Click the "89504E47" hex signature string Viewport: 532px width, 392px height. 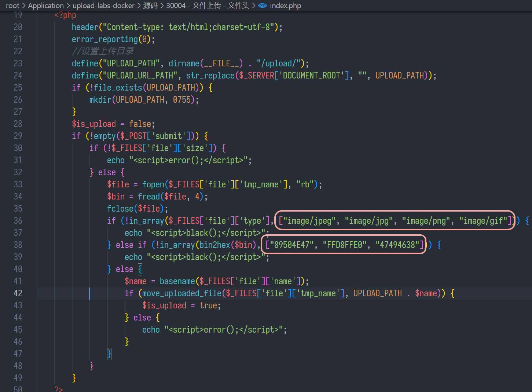291,245
